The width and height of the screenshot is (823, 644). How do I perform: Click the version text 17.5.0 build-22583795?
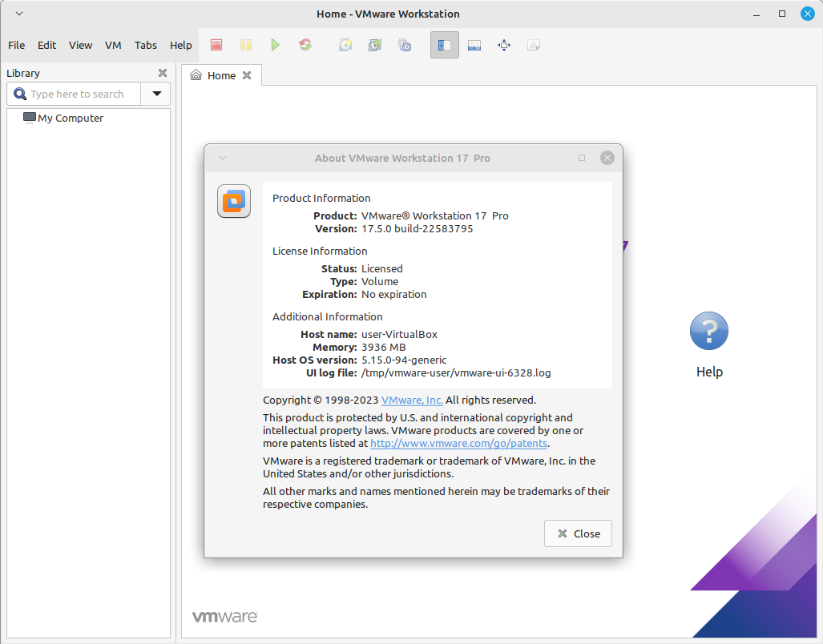coord(418,228)
